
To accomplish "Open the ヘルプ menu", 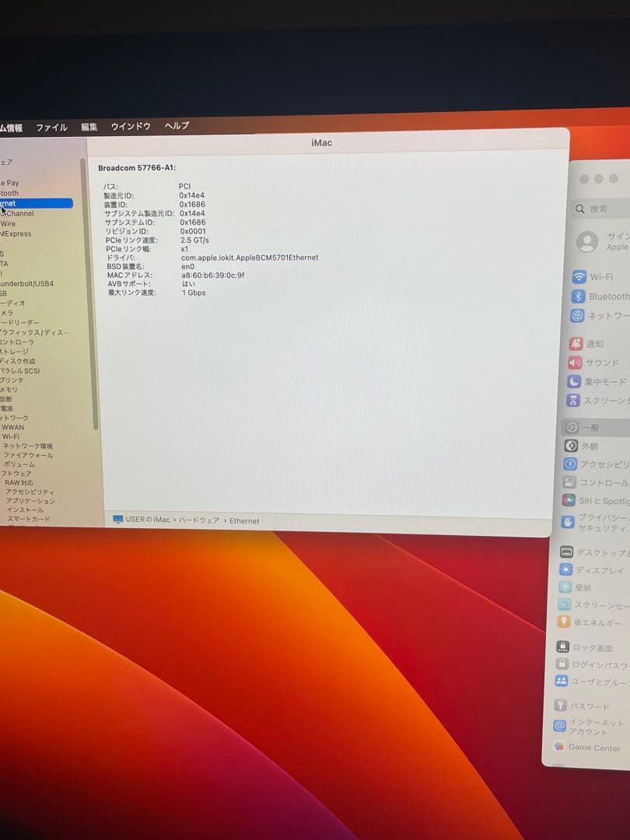I will 177,125.
